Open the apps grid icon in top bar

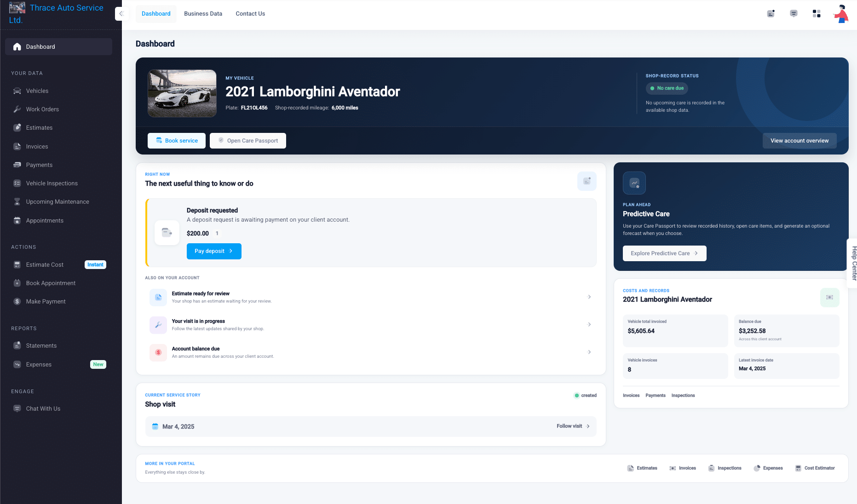click(817, 14)
